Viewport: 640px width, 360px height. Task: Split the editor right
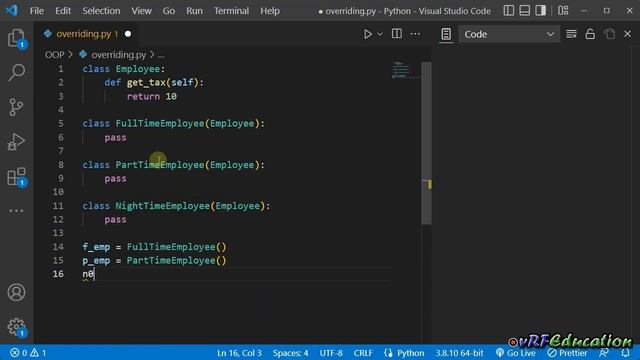click(x=397, y=34)
